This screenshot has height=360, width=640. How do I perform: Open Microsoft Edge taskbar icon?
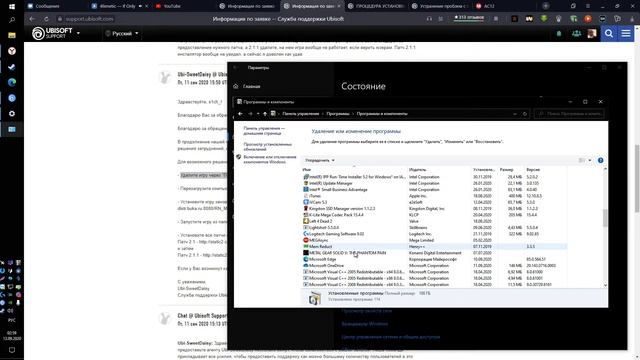click(12, 82)
